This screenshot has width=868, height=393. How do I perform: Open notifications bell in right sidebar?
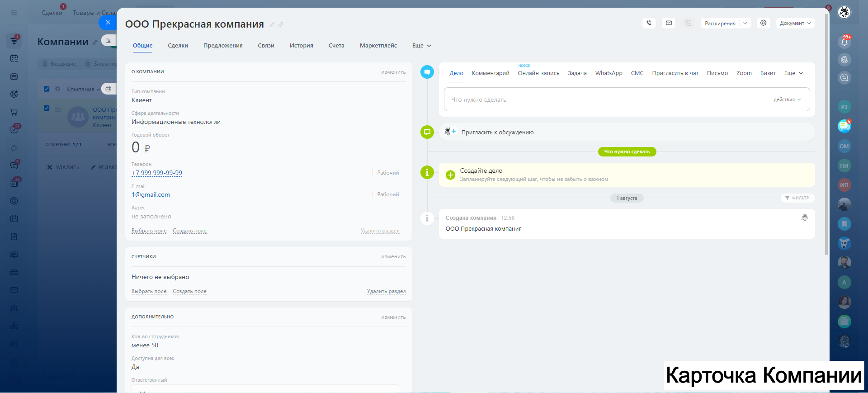point(844,42)
